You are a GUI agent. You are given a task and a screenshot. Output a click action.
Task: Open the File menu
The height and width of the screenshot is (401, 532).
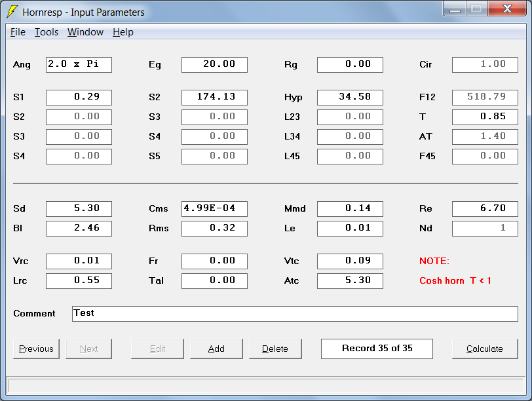click(18, 32)
